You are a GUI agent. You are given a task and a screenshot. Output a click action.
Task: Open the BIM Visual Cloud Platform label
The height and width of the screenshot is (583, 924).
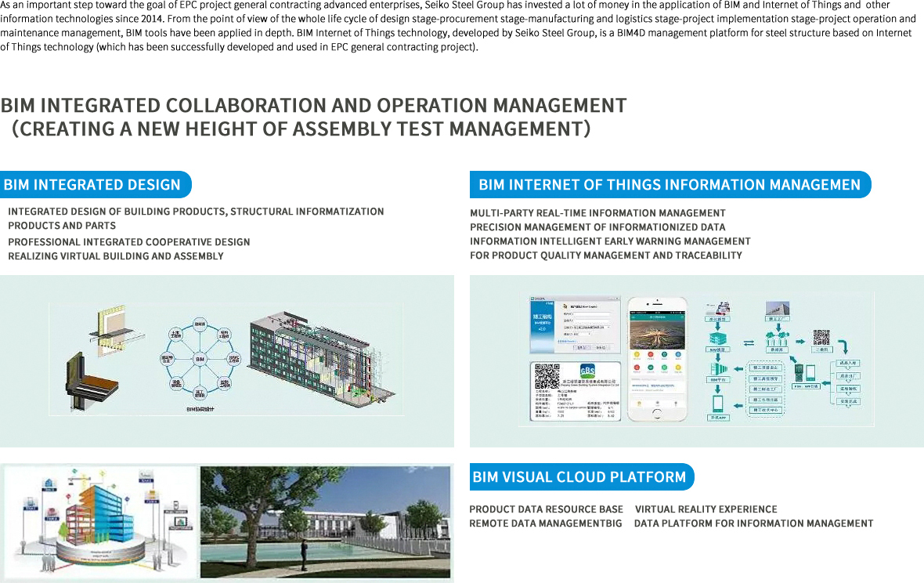coord(579,476)
